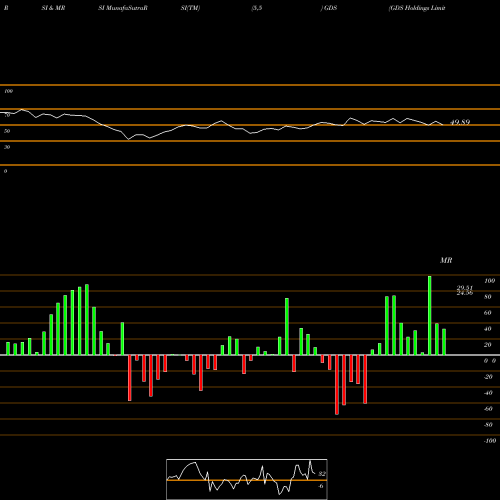Click the '50' label on the RSI axis

7,131
